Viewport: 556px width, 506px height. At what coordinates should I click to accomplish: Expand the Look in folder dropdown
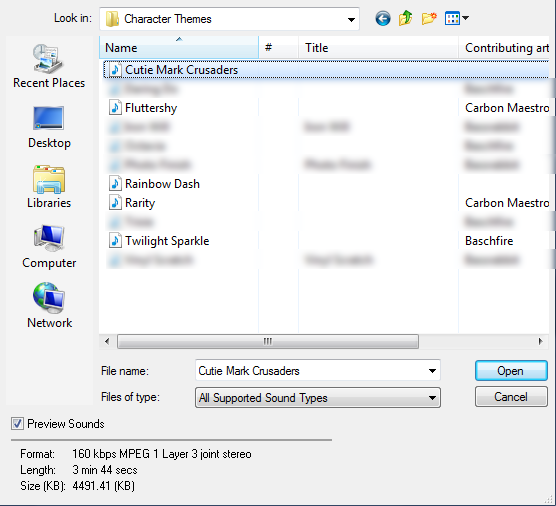click(351, 20)
